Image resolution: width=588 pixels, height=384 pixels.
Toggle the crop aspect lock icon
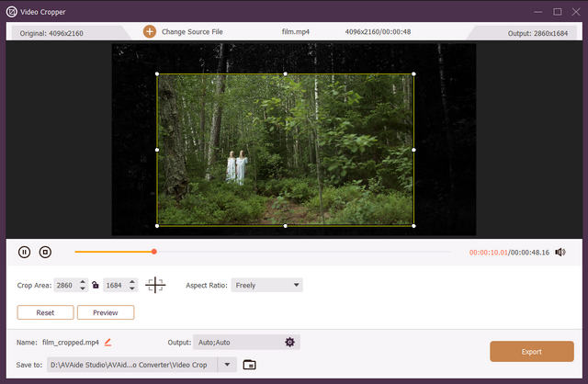coord(96,286)
